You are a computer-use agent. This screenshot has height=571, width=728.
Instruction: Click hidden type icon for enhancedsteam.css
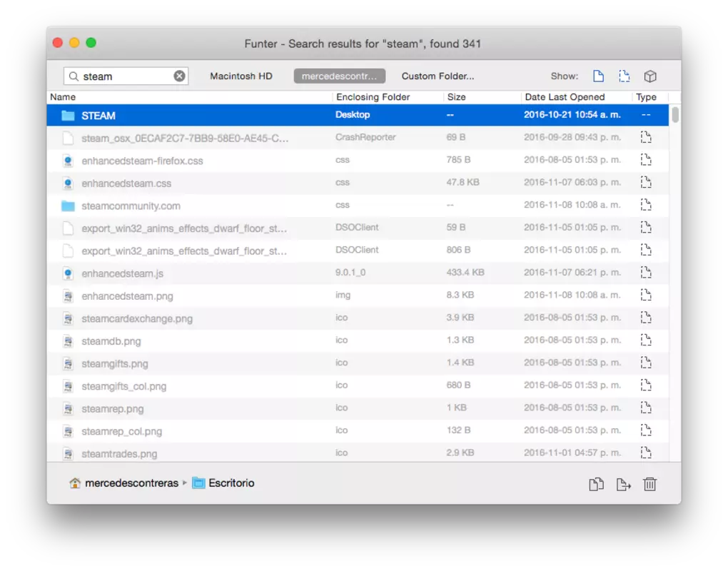(646, 182)
